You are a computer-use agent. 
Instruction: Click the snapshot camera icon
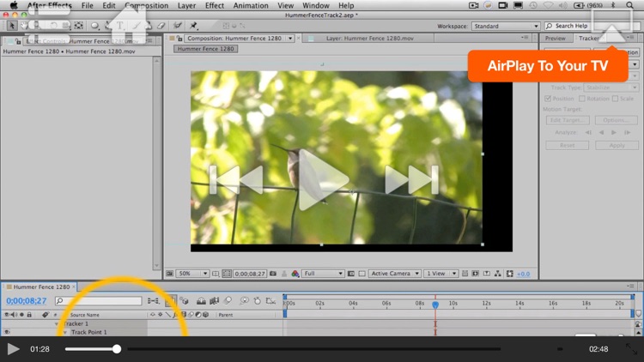pos(273,274)
